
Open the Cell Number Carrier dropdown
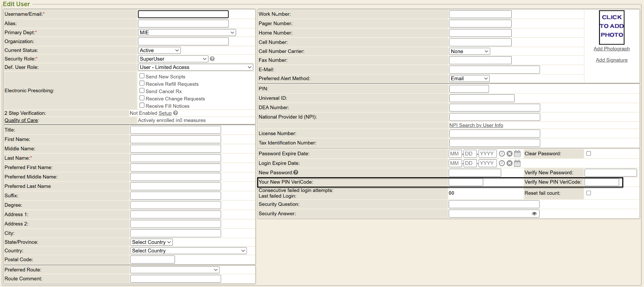point(469,51)
